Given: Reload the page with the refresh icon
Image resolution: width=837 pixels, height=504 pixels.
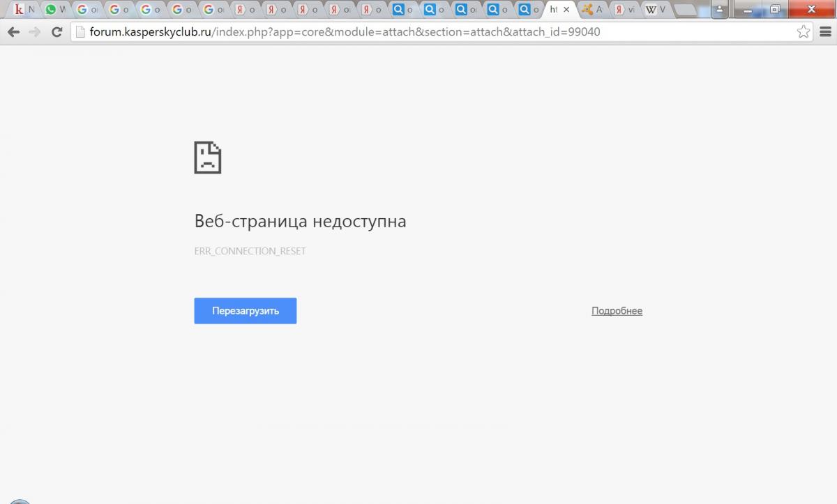Looking at the screenshot, I should (57, 32).
